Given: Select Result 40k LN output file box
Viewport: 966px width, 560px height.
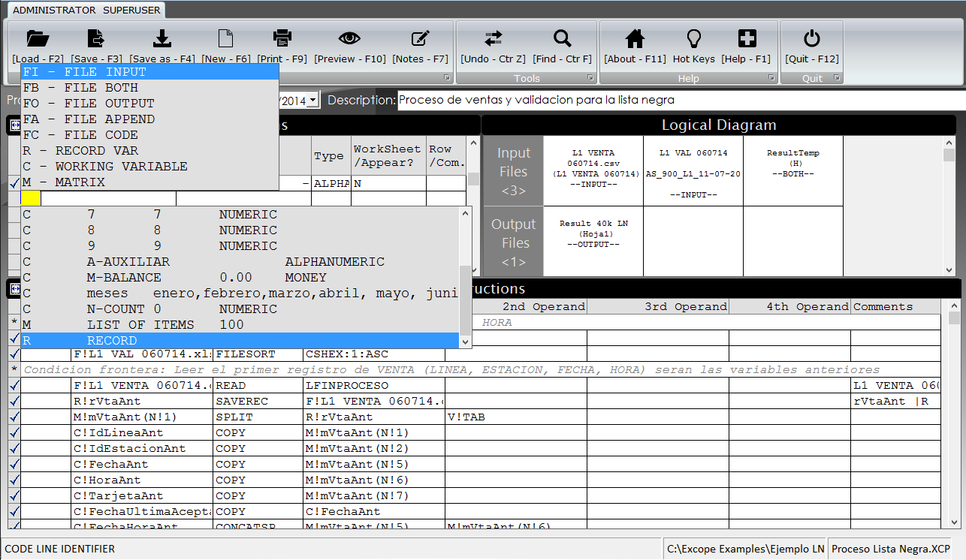Looking at the screenshot, I should click(593, 241).
